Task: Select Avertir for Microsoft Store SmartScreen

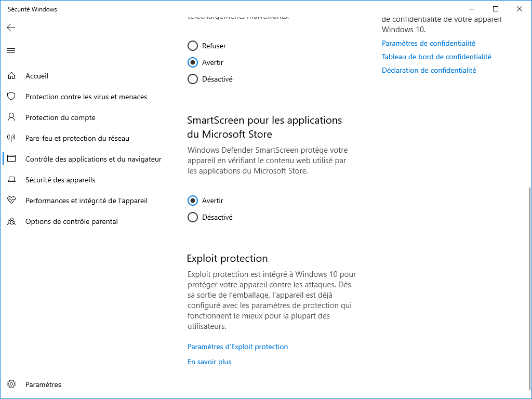Action: (x=193, y=201)
